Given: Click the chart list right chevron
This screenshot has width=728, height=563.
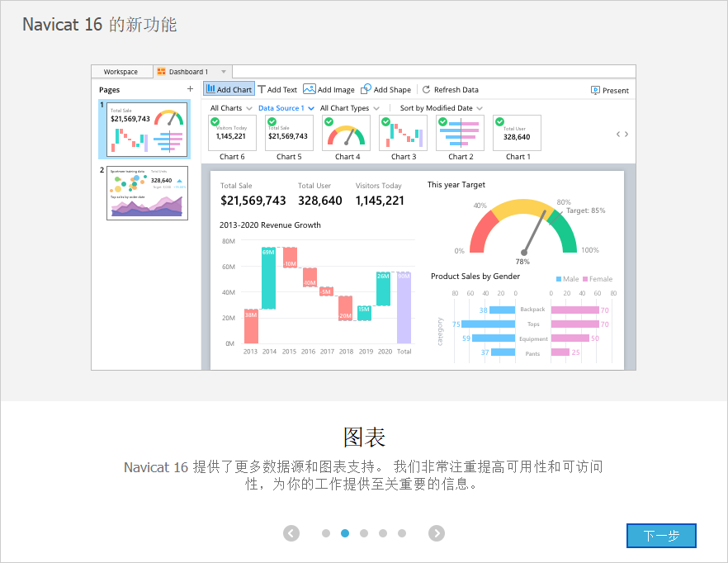Looking at the screenshot, I should (x=626, y=135).
